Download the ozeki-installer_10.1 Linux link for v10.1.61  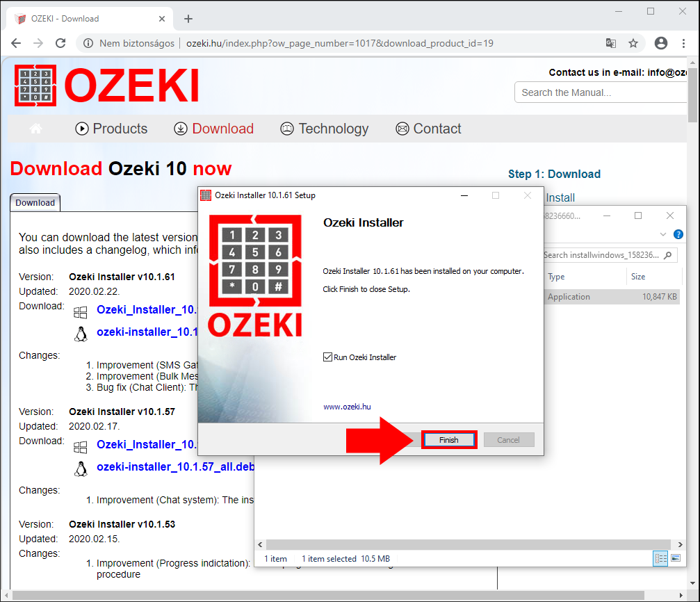(x=147, y=332)
